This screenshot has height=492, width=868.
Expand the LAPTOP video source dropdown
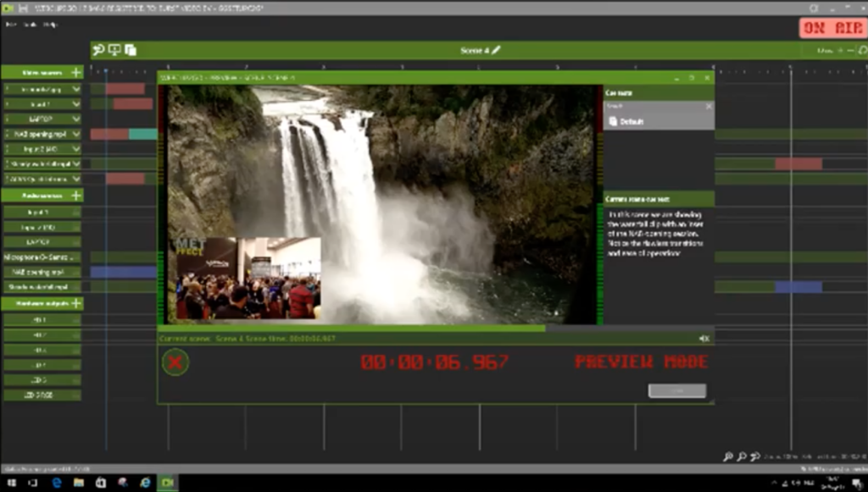(76, 119)
